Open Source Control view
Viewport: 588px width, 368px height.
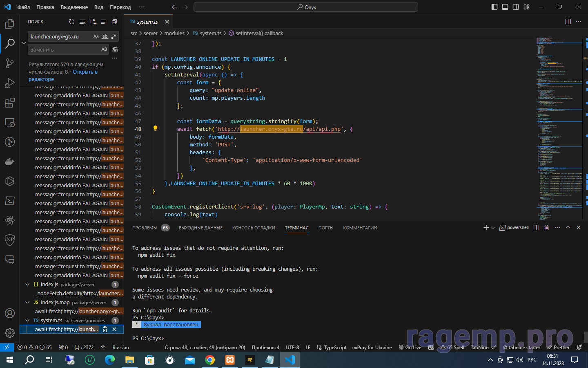9,63
